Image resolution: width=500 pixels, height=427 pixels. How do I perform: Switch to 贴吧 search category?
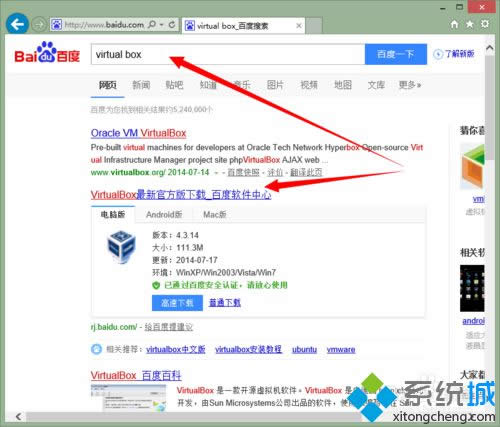click(x=174, y=85)
